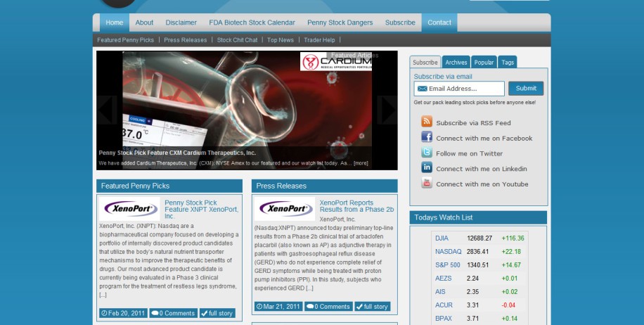Select Top News in the submenu
This screenshot has height=325, width=644.
point(281,40)
